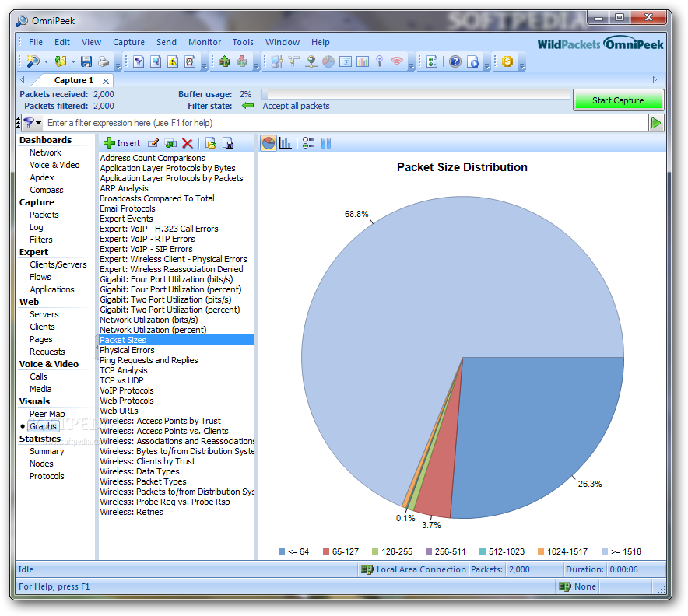Click the alarm clock document icon
The height and width of the screenshot is (616, 688).
(190, 61)
